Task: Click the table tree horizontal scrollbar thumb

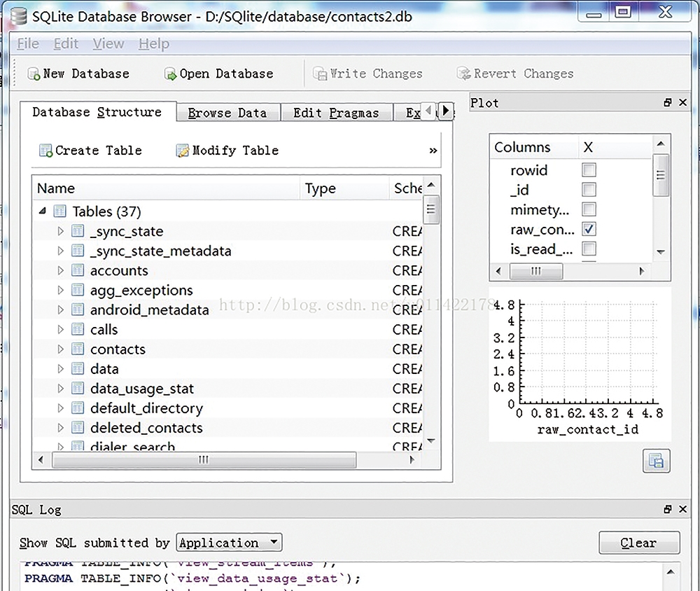Action: 204,459
